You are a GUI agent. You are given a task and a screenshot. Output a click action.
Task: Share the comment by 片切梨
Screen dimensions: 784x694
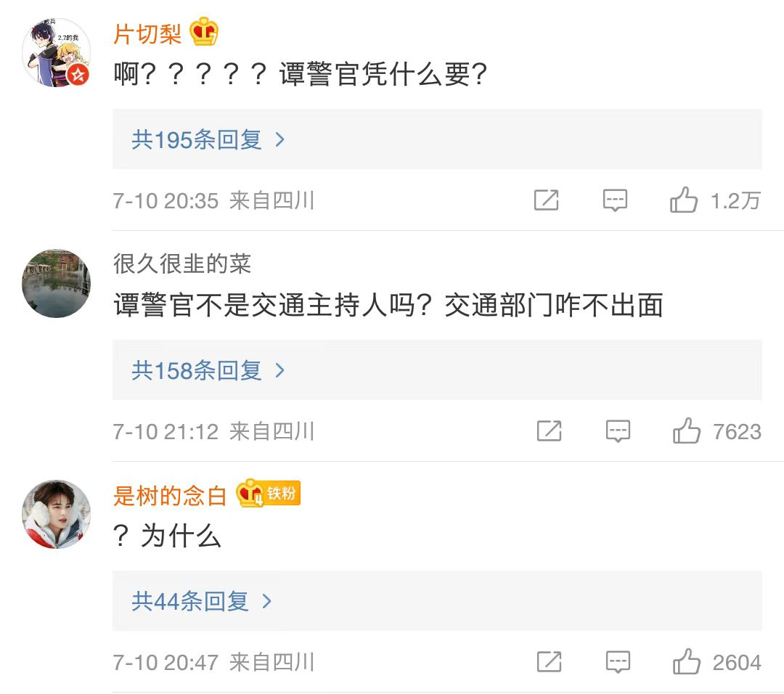[x=546, y=200]
